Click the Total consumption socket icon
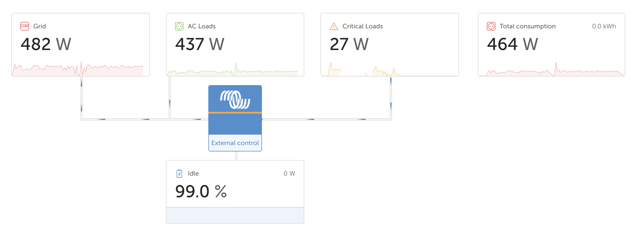 [491, 26]
